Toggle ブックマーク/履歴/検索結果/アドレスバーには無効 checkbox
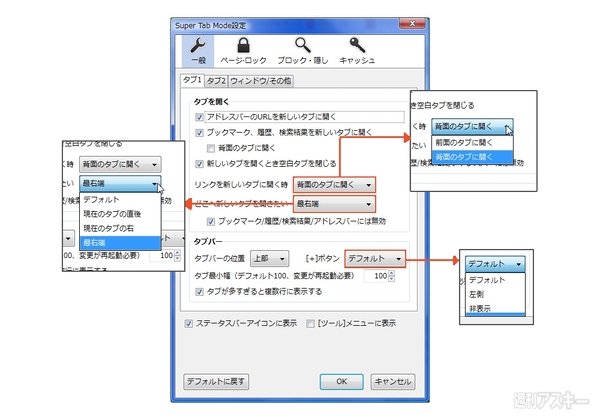This screenshot has height=420, width=600. tap(210, 221)
